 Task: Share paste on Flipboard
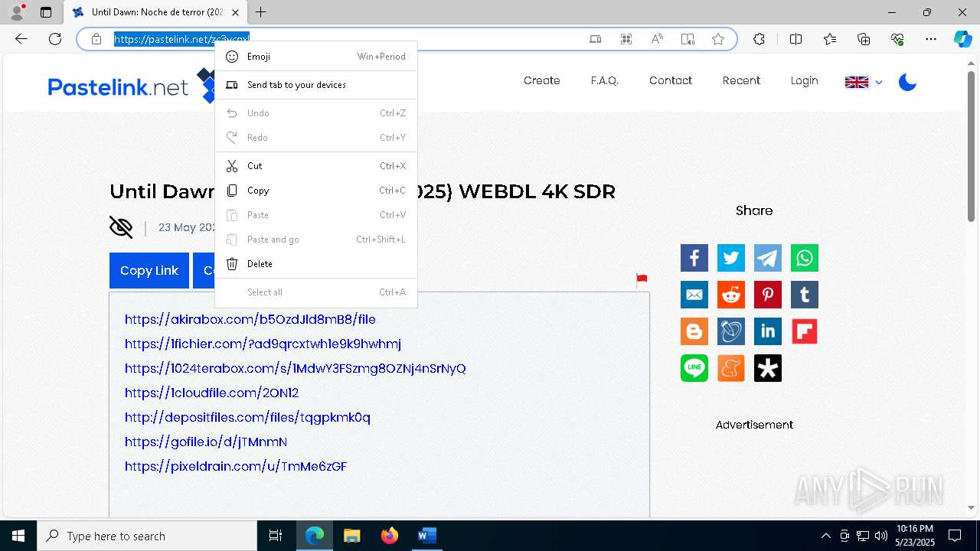click(805, 331)
